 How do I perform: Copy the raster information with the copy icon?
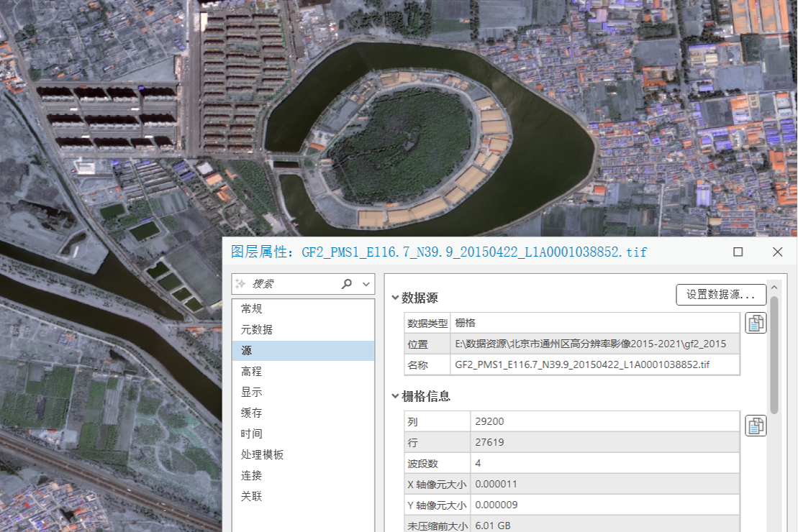tap(756, 426)
